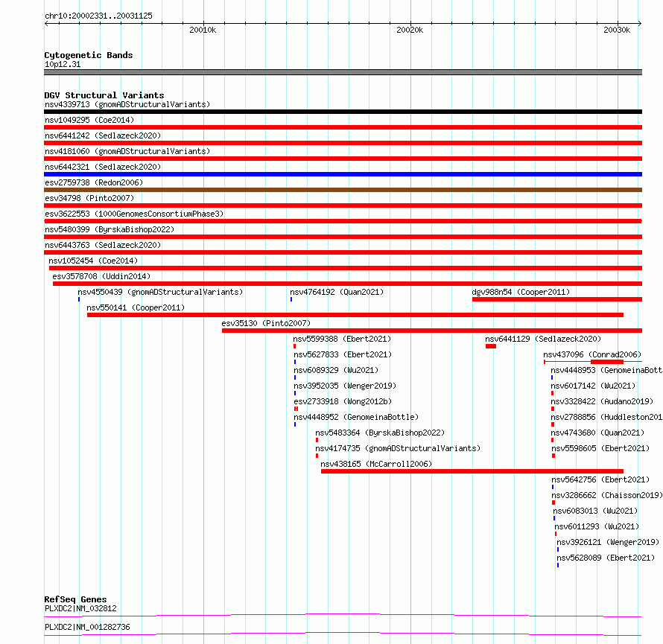Click the red nsv6441129 variant block

click(x=491, y=346)
